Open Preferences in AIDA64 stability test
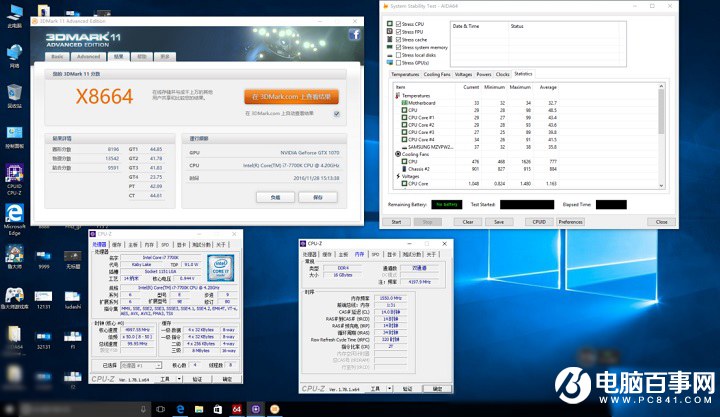The image size is (720, 417). tap(570, 222)
